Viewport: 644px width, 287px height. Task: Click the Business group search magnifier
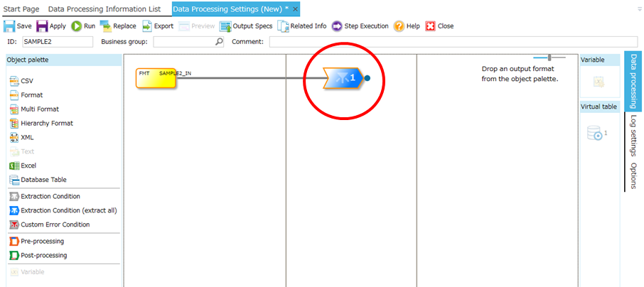[x=219, y=42]
